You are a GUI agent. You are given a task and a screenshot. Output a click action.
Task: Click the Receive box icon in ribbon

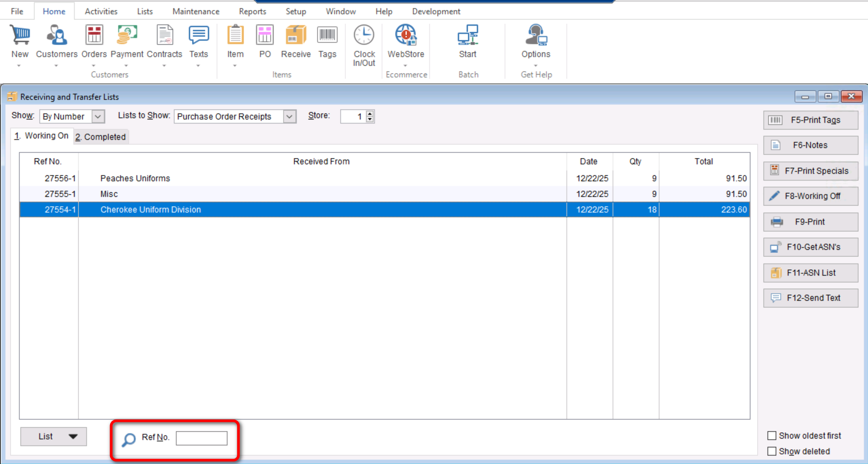[x=295, y=36]
